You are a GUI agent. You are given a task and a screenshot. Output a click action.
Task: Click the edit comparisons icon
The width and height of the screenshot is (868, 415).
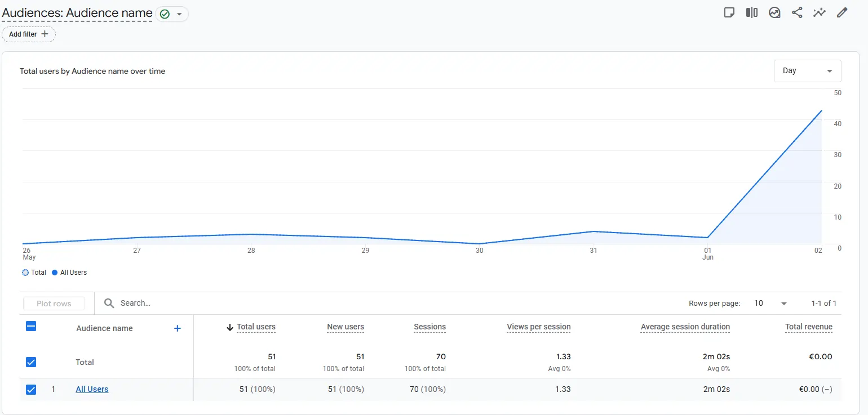coord(751,12)
